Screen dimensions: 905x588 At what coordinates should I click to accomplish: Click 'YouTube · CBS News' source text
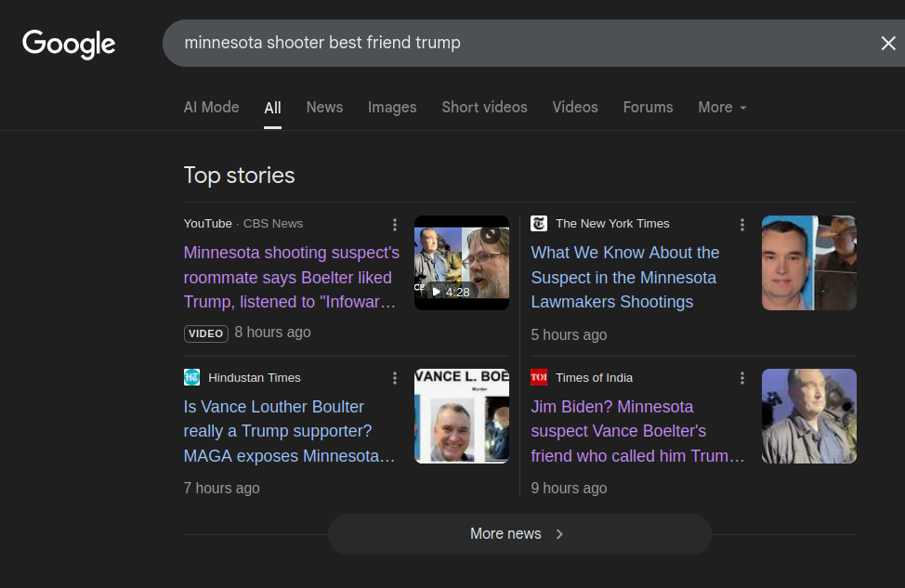[x=243, y=224]
